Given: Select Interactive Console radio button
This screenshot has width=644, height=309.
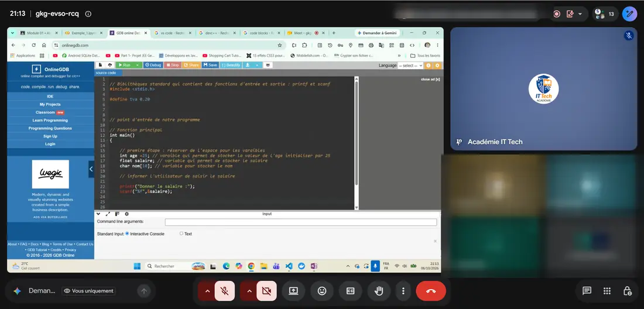Looking at the screenshot, I should click(127, 234).
